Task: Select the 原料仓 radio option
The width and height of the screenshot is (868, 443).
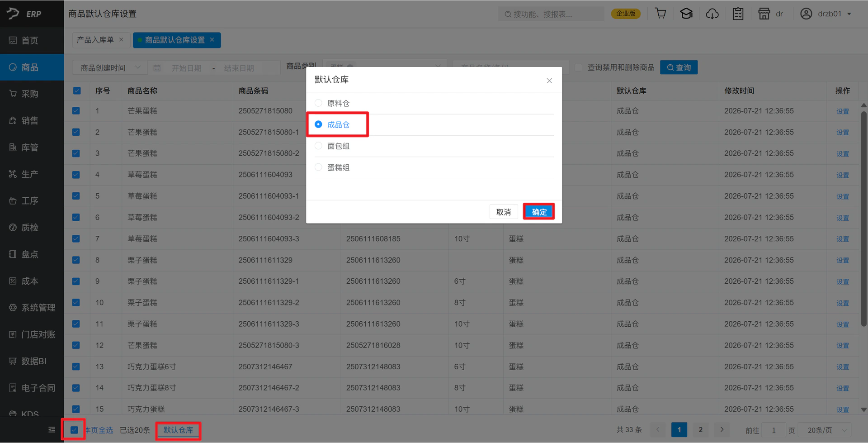Action: 318,103
